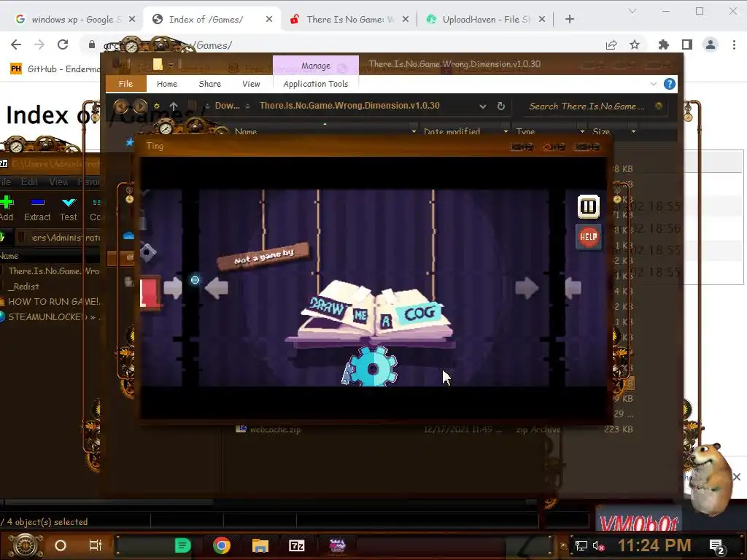This screenshot has width=747, height=560.
Task: Click the muted volume icon in system tray
Action: (598, 545)
